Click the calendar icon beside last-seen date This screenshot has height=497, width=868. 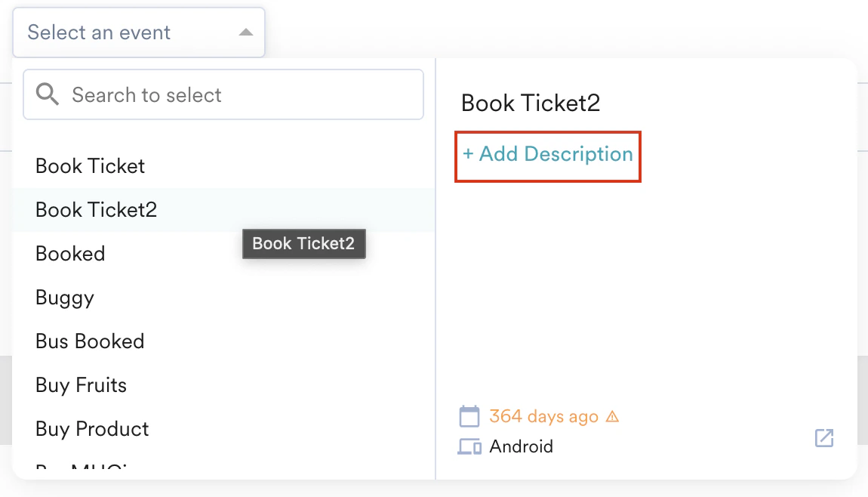click(x=469, y=416)
